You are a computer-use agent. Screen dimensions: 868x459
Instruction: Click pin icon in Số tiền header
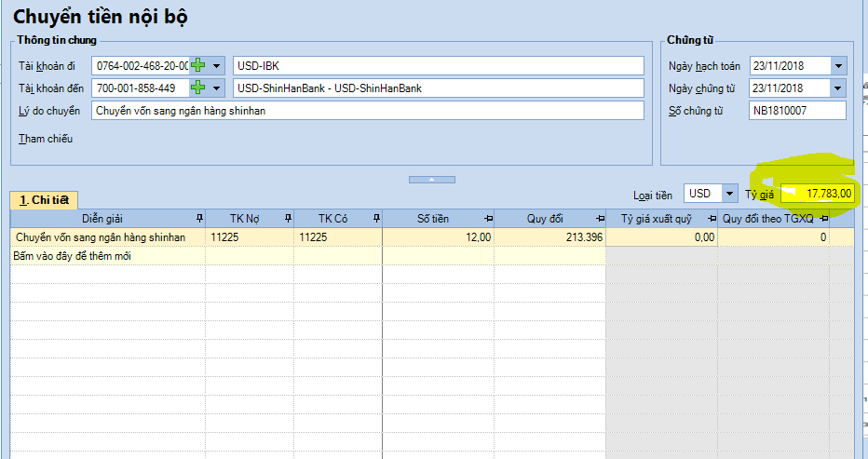(x=487, y=218)
